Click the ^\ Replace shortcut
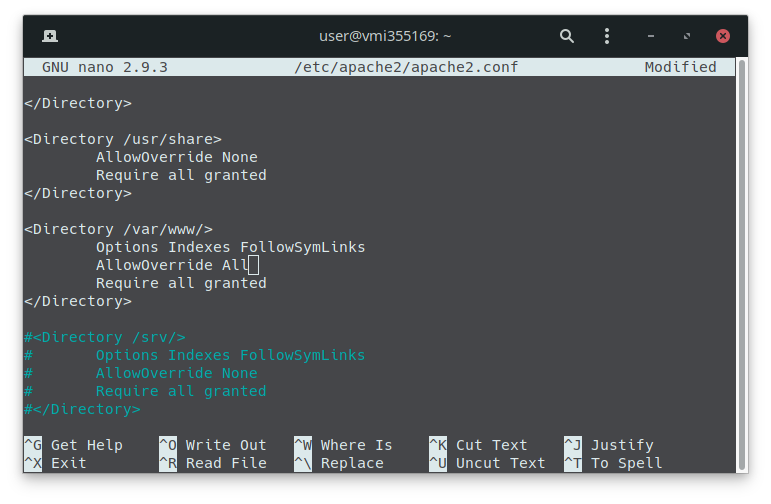The height and width of the screenshot is (504, 771). click(339, 463)
